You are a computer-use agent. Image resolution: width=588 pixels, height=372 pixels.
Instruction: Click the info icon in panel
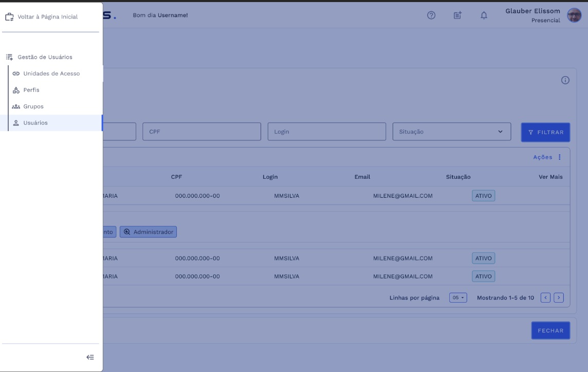pos(565,80)
